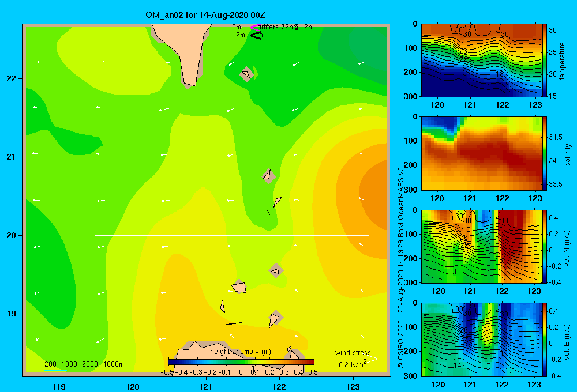Screen dimensions: 577x392
Task: Open the eastward velocity section panel
Action: [x=481, y=340]
